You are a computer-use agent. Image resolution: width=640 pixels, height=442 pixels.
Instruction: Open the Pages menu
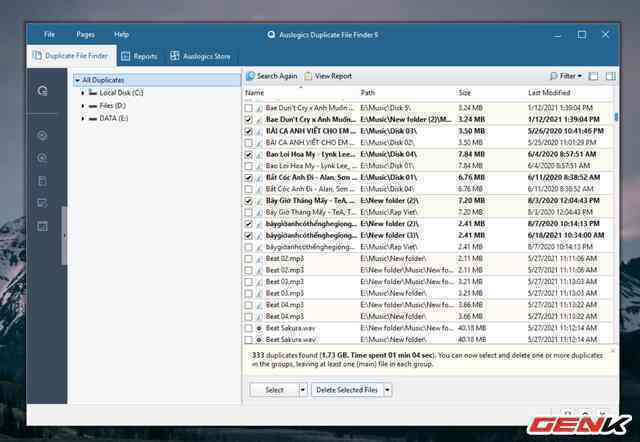[x=85, y=35]
